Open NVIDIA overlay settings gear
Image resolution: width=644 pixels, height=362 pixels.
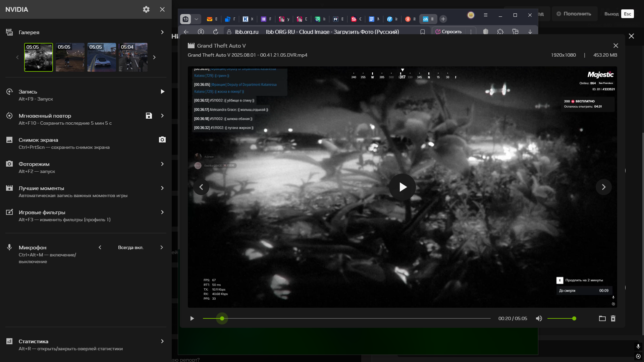(x=146, y=9)
